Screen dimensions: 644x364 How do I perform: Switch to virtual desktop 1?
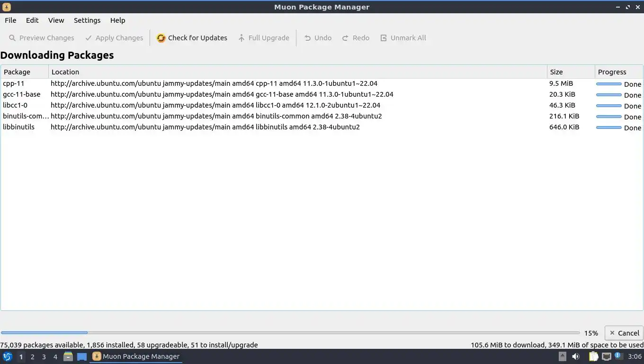click(21, 357)
